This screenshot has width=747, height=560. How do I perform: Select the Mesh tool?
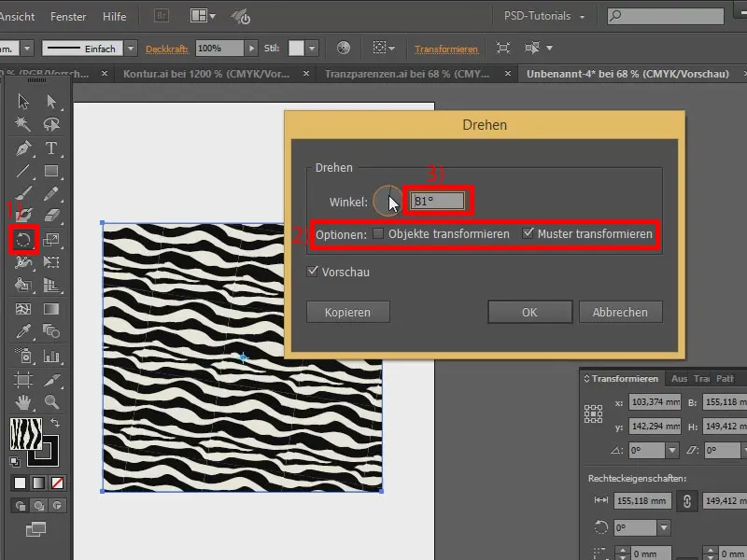point(22,309)
